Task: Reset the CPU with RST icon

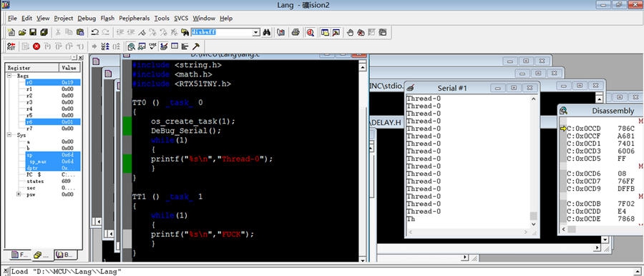Action: pos(11,46)
